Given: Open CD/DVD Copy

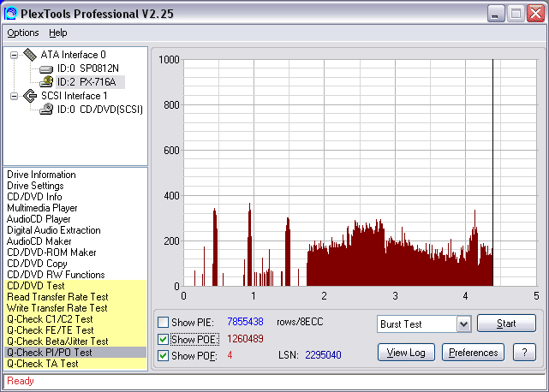Looking at the screenshot, I should 37,264.
